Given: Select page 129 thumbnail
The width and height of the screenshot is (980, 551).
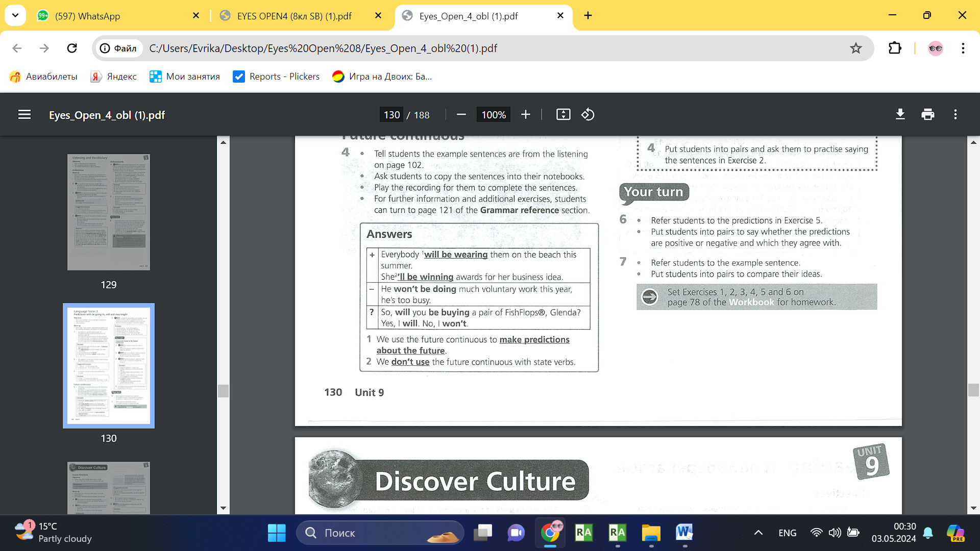Looking at the screenshot, I should (109, 212).
